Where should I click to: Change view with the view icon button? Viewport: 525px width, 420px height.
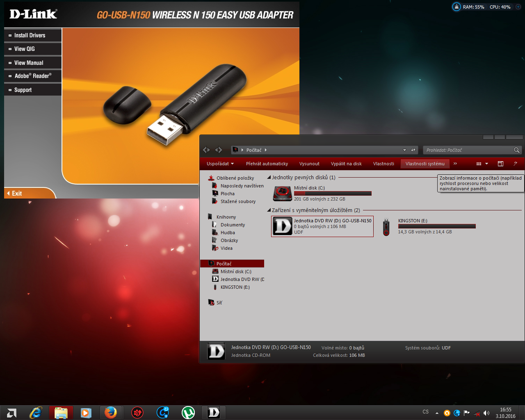tap(479, 164)
